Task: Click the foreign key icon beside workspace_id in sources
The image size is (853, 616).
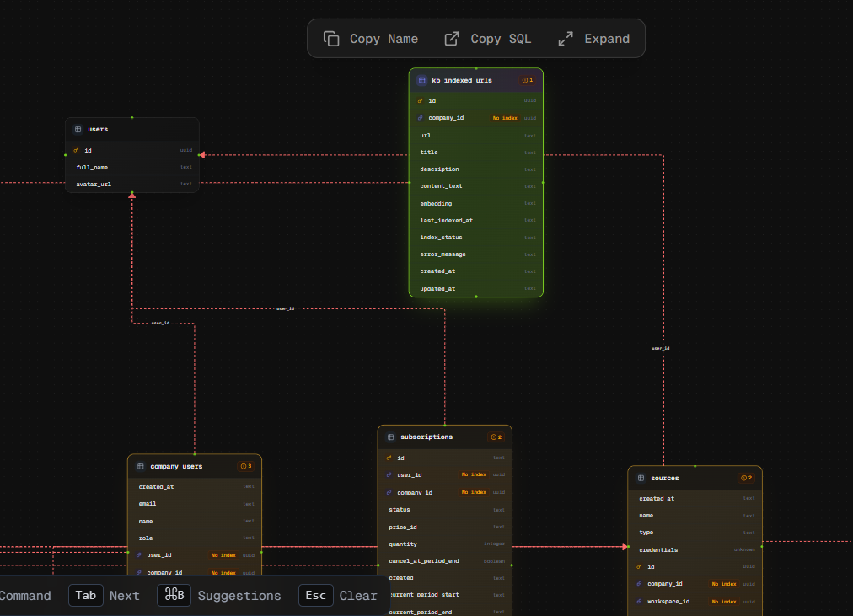Action: (641, 601)
